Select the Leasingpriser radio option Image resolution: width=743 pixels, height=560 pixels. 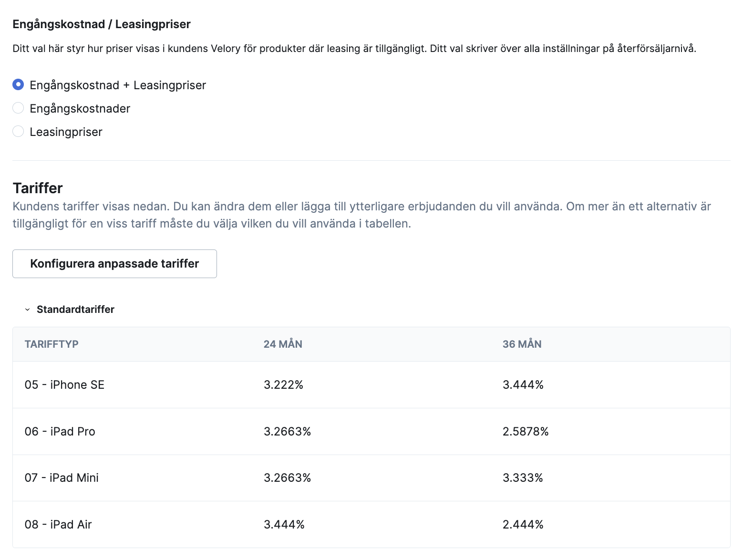(18, 132)
